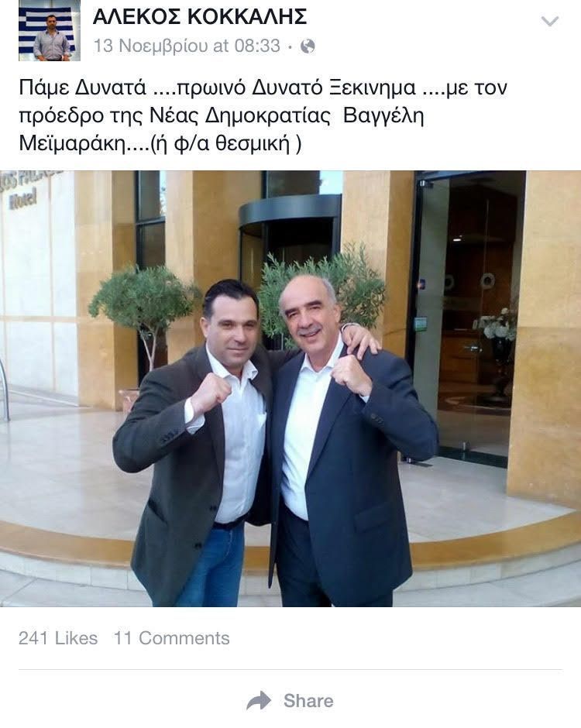Viewport: 581px width, 728px height.
Task: Click the white flowers inside the hotel entrance
Action: tap(499, 325)
